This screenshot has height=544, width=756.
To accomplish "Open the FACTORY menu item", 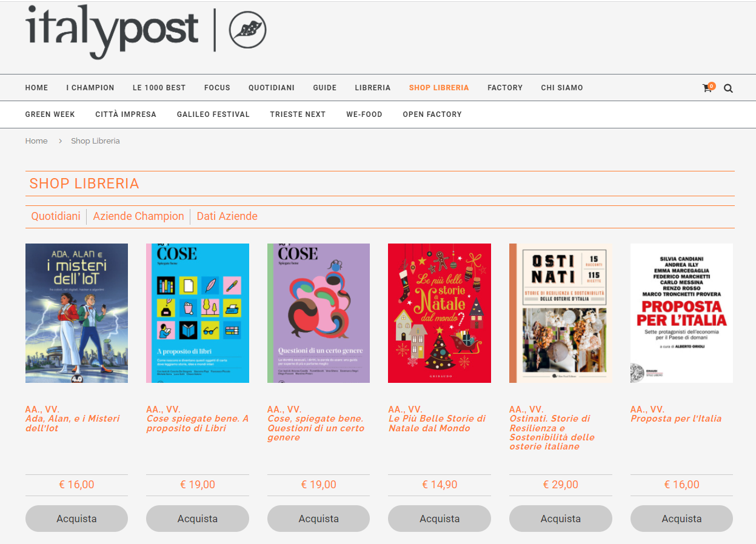I will pyautogui.click(x=505, y=88).
